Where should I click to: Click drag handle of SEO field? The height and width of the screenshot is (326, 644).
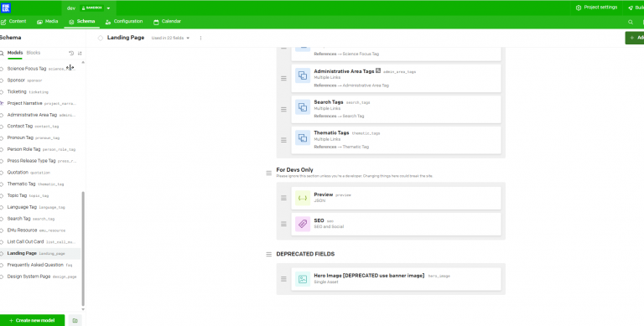[x=283, y=224]
